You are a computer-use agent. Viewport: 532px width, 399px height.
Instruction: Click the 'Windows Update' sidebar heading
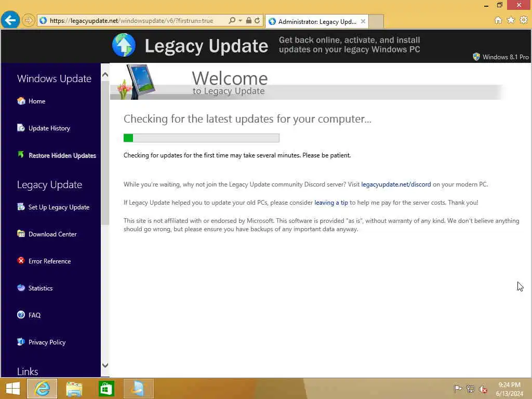(x=54, y=79)
